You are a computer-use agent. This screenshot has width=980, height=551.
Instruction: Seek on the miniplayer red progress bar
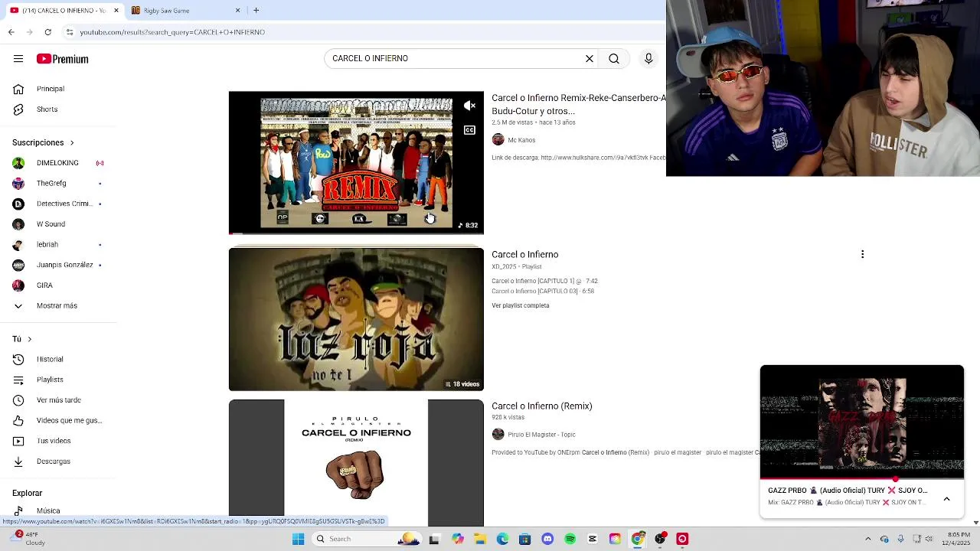point(862,479)
